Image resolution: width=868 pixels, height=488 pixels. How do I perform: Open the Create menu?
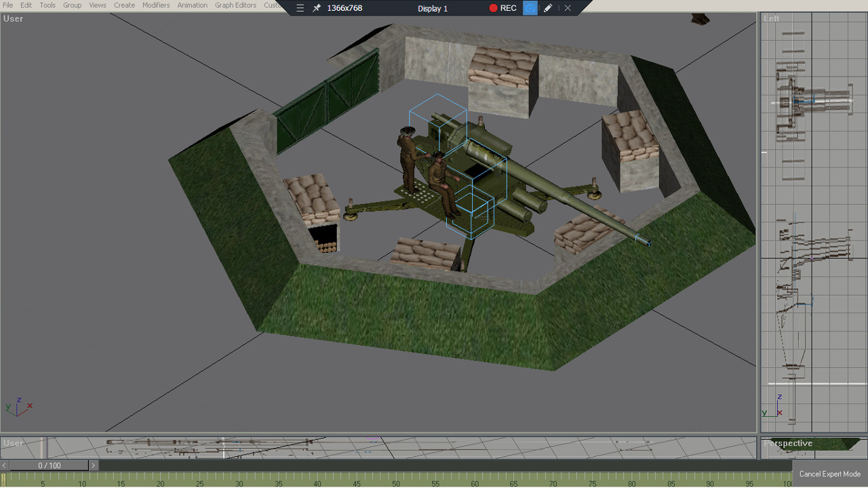point(124,5)
